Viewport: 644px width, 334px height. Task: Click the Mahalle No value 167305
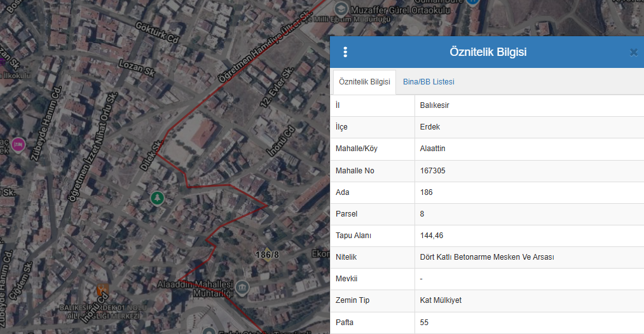pos(432,171)
